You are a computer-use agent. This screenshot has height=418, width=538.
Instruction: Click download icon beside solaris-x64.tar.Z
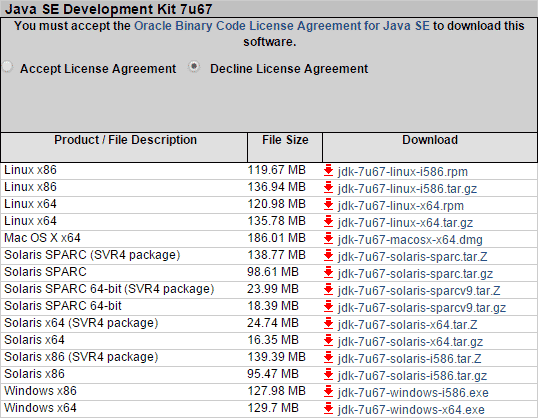click(328, 324)
